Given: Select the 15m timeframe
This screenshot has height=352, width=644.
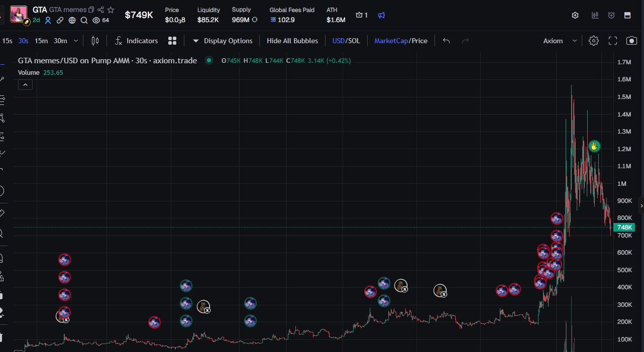Looking at the screenshot, I should pos(41,41).
